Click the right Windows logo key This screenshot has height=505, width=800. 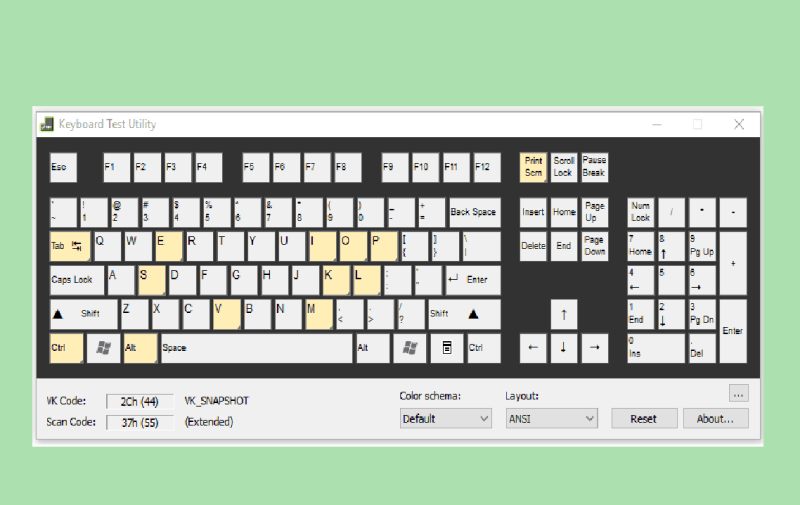[410, 348]
